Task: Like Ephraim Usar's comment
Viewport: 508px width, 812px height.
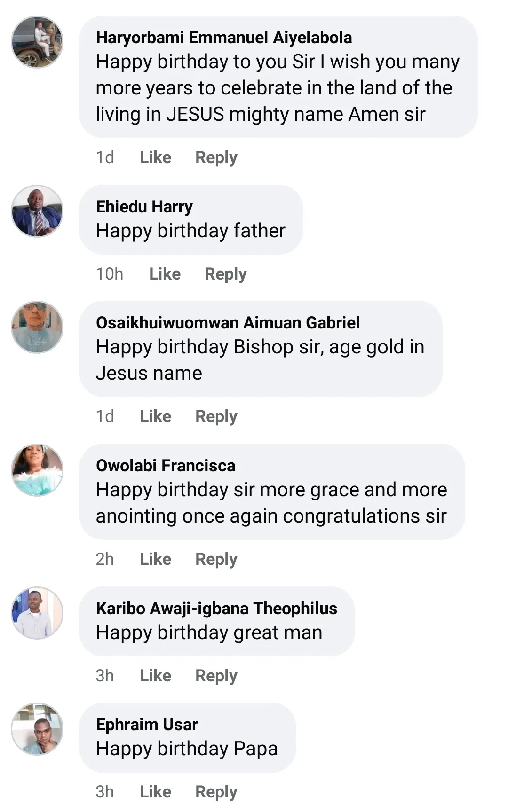Action: [x=155, y=792]
